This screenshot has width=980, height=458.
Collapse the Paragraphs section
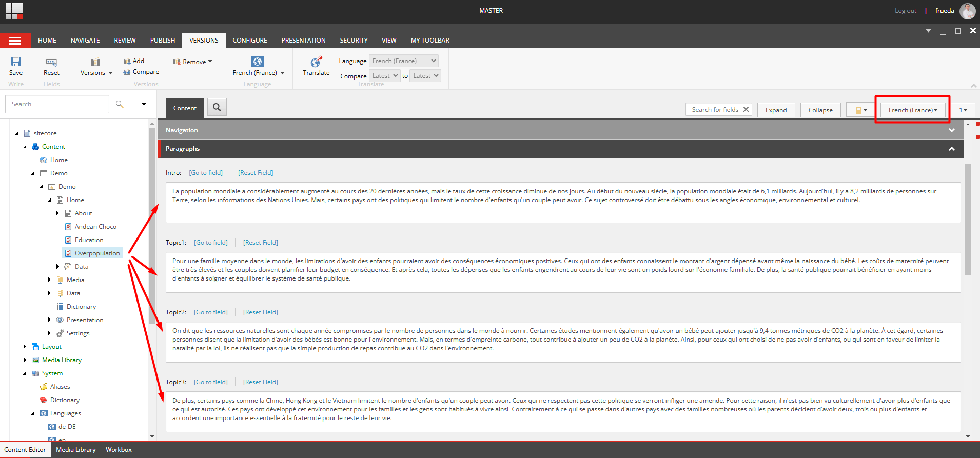(x=952, y=149)
